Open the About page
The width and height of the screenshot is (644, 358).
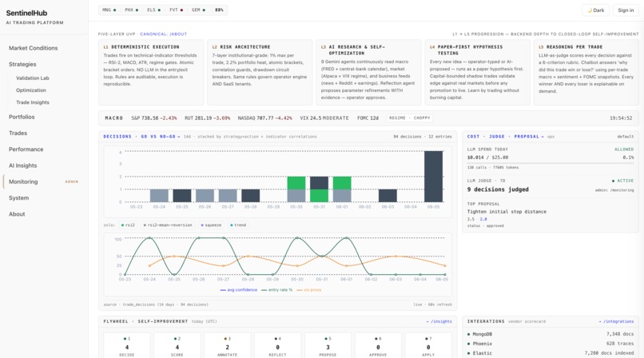[x=17, y=214]
